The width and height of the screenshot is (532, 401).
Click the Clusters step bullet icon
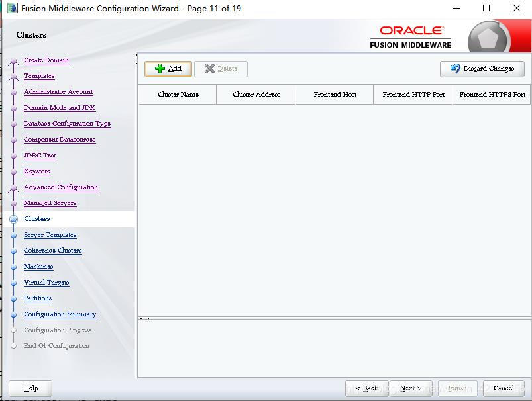[x=13, y=219]
